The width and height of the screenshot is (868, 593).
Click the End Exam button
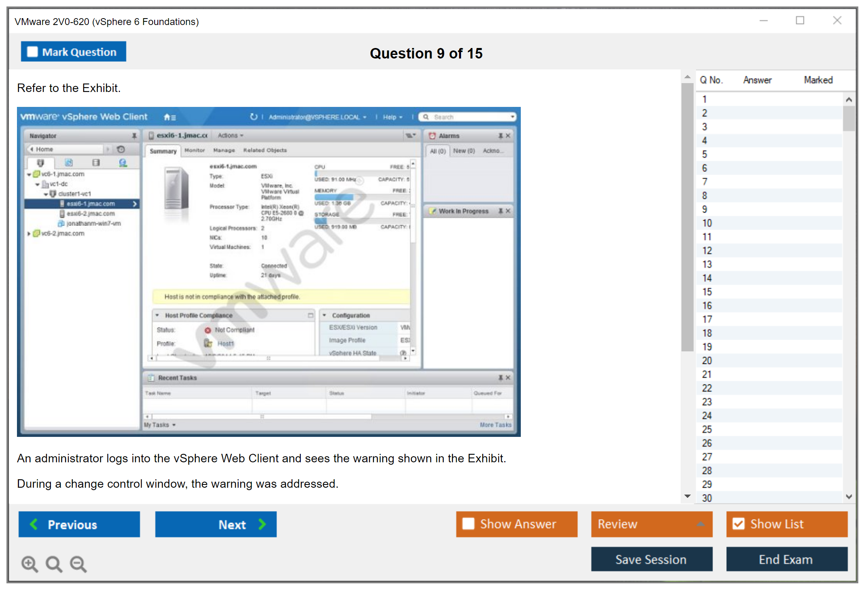click(786, 559)
